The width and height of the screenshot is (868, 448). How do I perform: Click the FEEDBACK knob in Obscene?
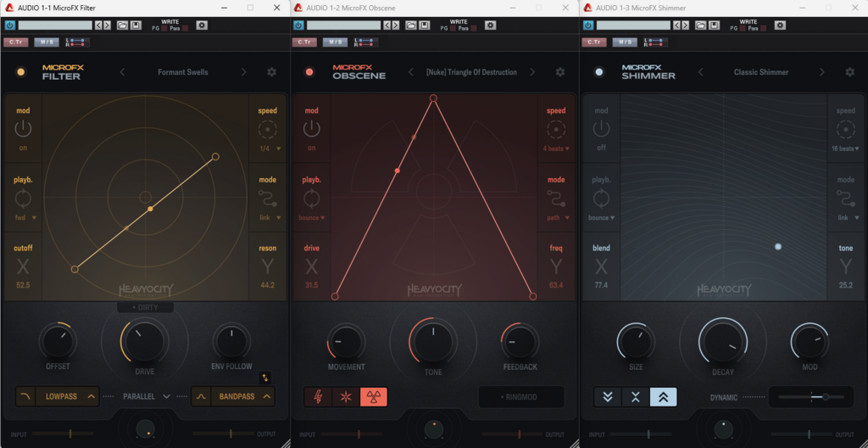tap(520, 342)
